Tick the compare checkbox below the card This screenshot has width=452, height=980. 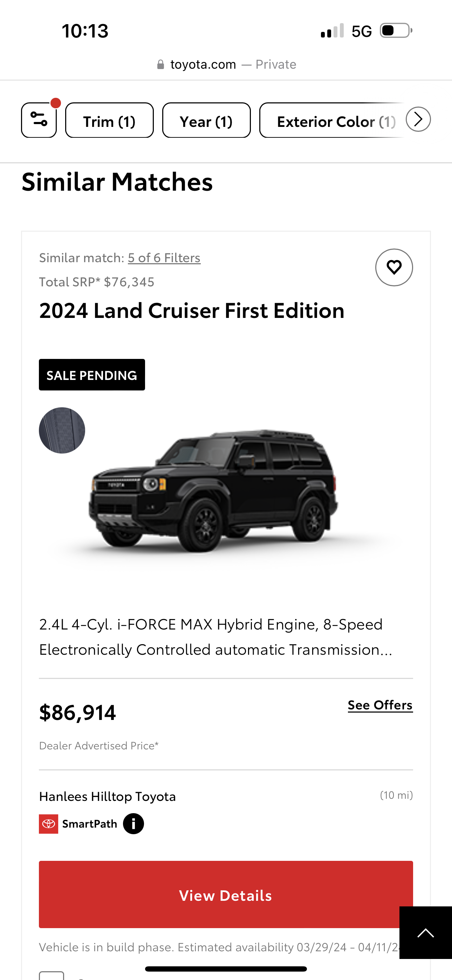tap(52, 976)
